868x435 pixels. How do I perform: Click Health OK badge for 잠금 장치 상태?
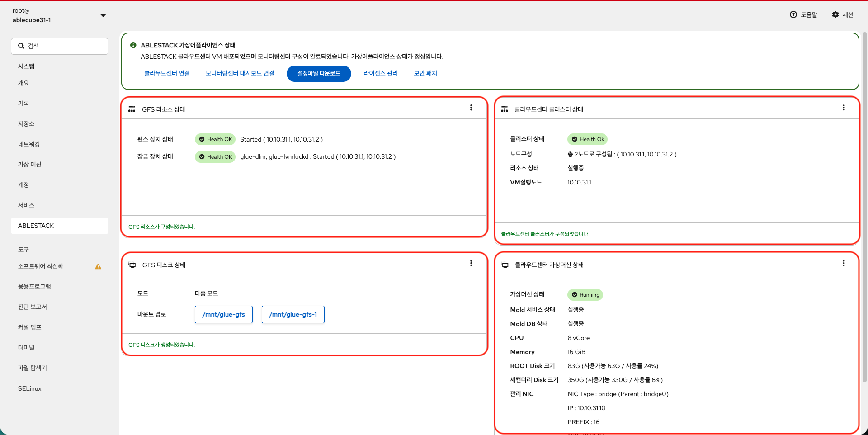coord(215,157)
